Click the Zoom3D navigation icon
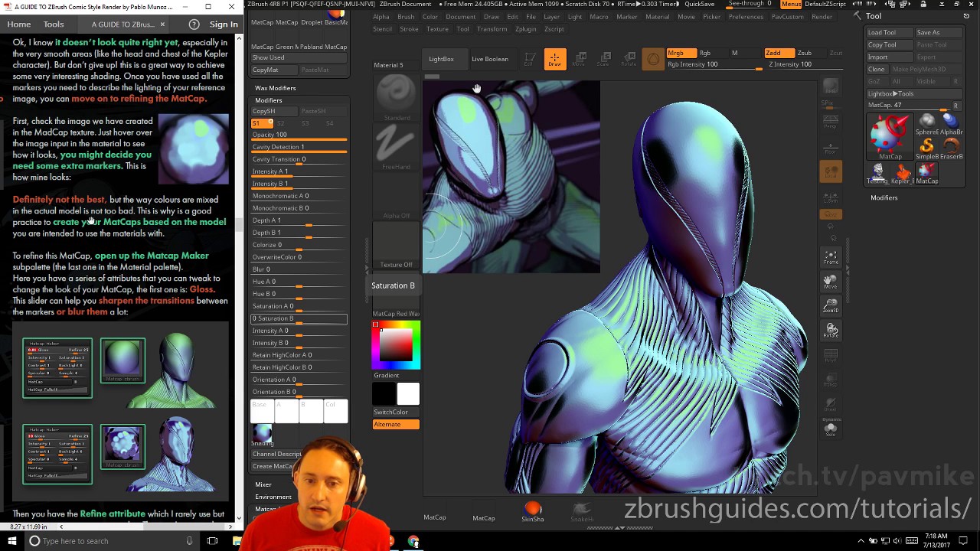 (831, 306)
